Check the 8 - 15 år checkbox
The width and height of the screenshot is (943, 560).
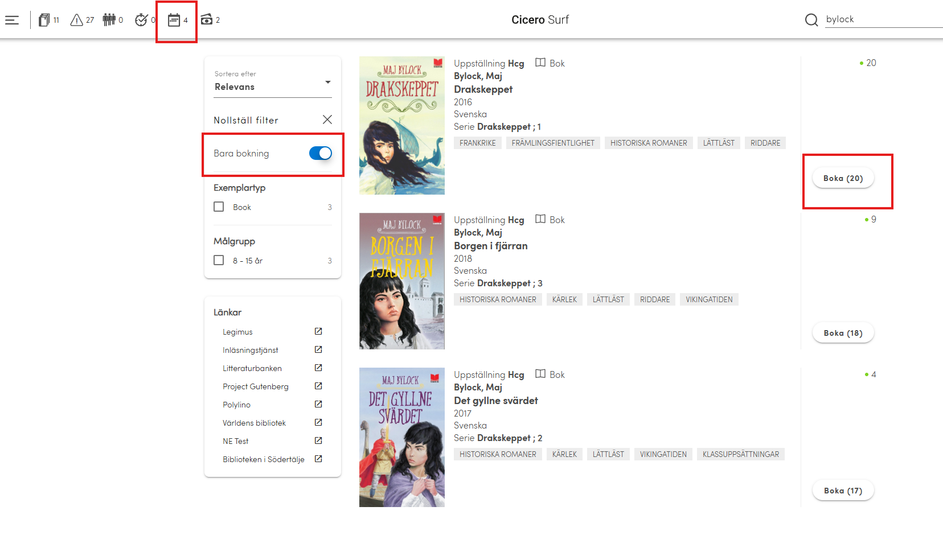pos(219,260)
